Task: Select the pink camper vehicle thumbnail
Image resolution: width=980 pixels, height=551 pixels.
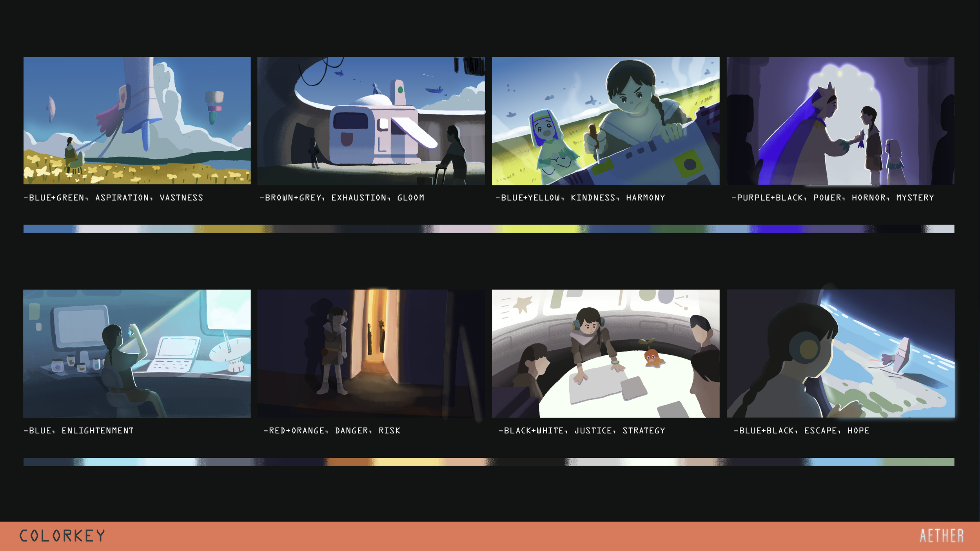Action: click(371, 121)
